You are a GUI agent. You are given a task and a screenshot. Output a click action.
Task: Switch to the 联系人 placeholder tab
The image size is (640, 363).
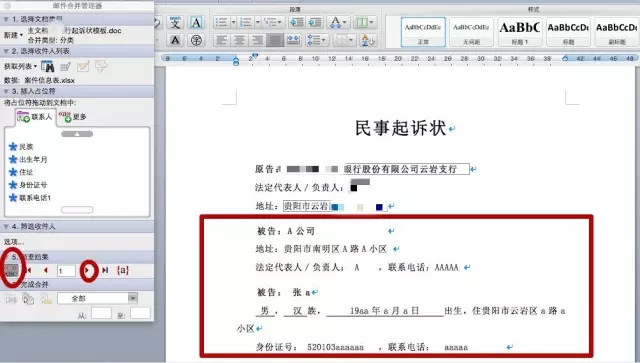coord(35,117)
